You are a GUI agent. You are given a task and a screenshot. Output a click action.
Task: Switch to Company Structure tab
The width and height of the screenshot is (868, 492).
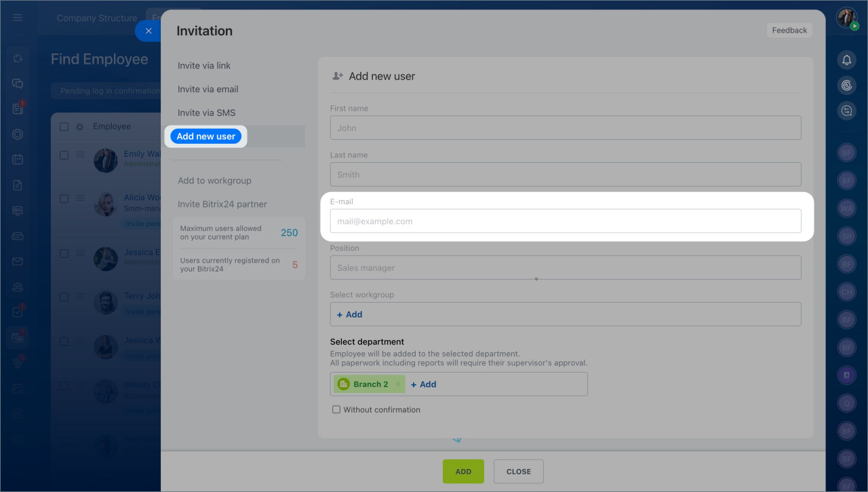[x=97, y=18]
